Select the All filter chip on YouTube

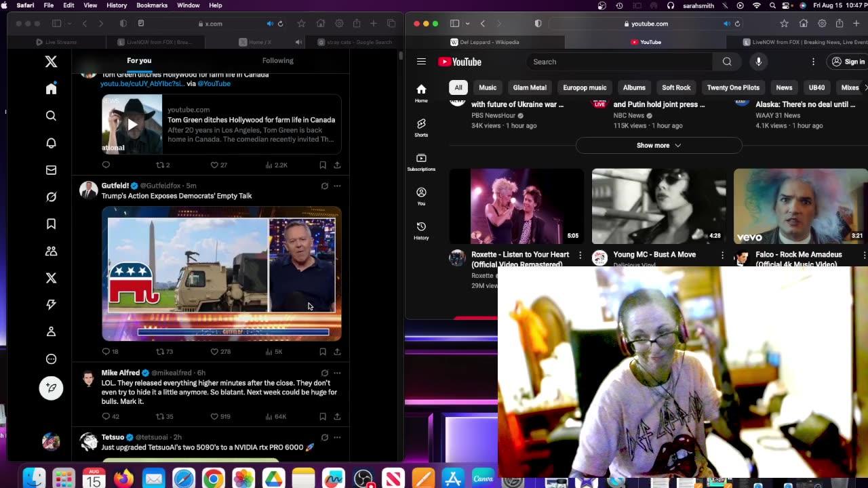[x=458, y=87]
